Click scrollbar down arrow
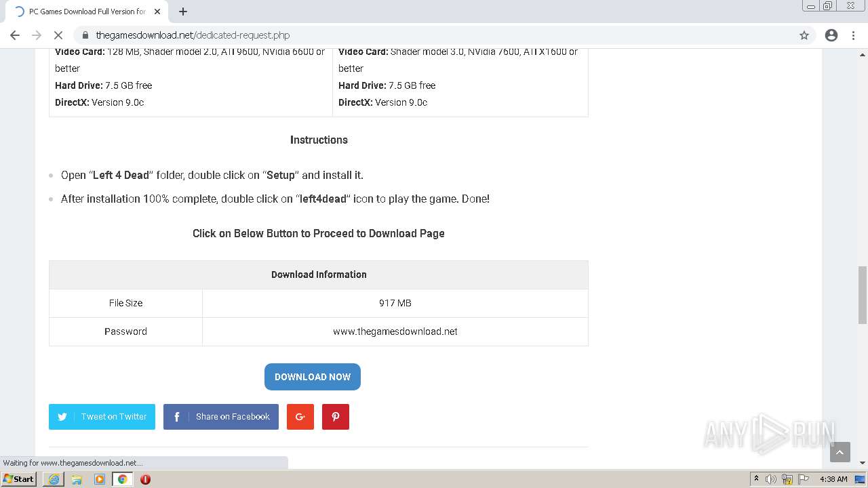Viewport: 868px width, 488px height. click(x=863, y=463)
